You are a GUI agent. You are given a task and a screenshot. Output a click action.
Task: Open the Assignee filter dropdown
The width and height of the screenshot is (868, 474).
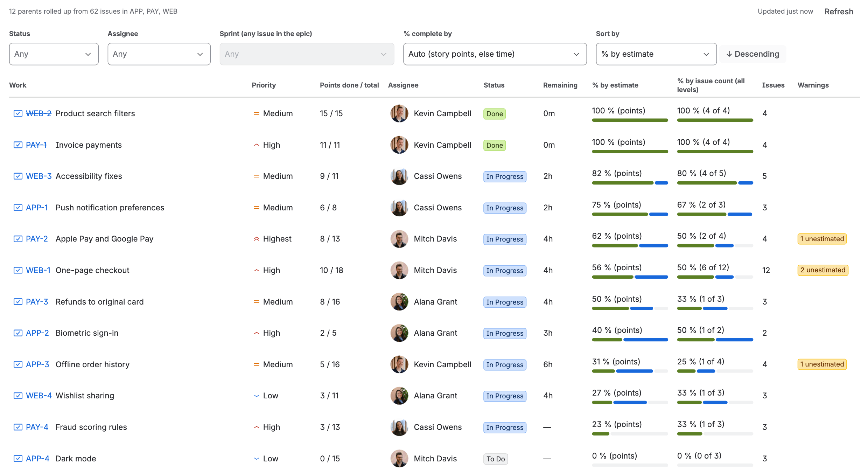159,54
